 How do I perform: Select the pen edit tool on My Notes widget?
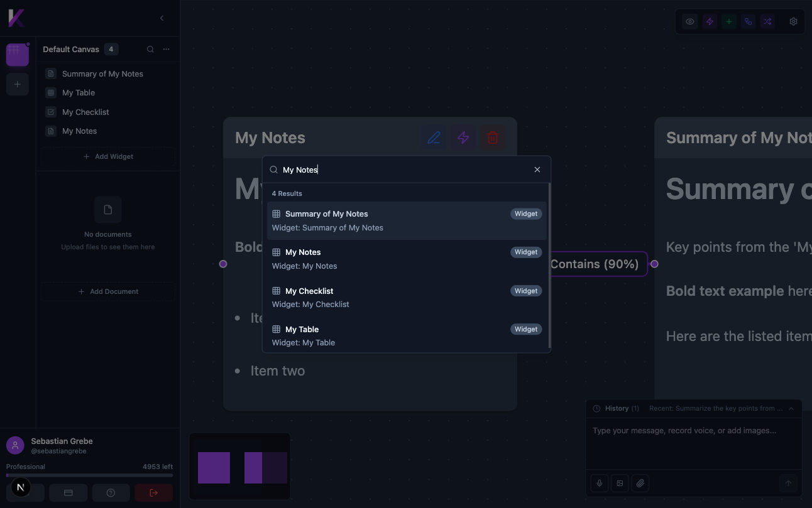pyautogui.click(x=434, y=137)
